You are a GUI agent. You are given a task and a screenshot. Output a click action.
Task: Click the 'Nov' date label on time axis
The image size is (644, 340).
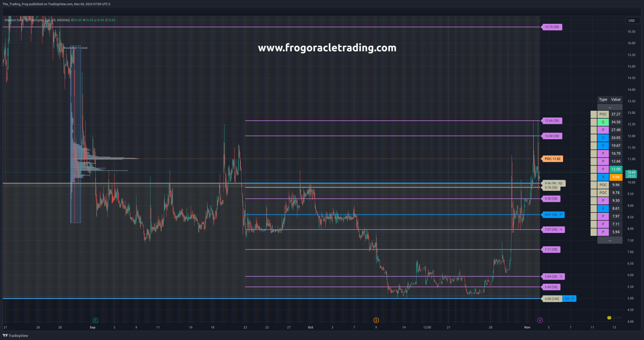(527, 328)
